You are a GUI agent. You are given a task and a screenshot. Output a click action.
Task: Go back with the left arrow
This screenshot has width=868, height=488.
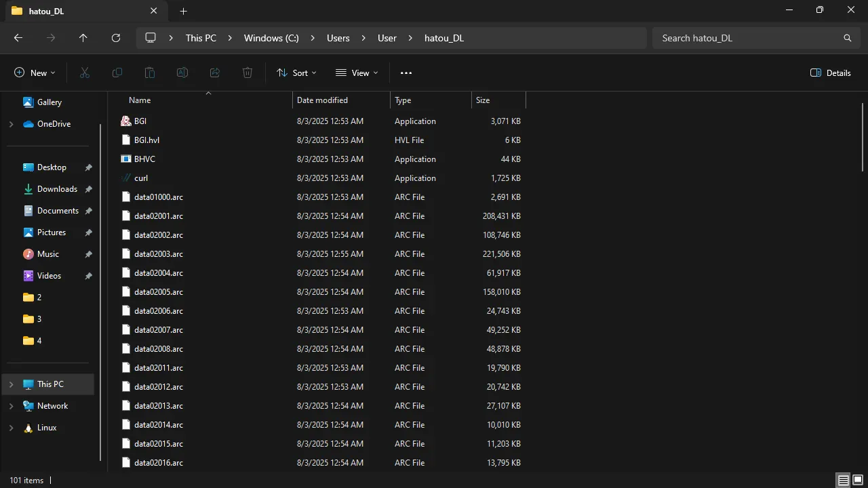18,38
